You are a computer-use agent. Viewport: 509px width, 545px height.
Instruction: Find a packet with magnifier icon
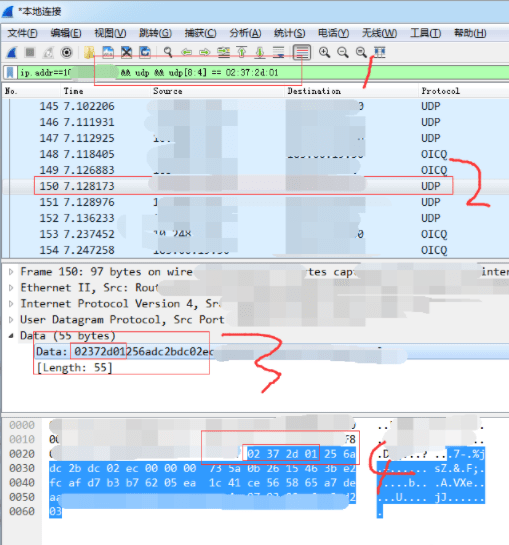(x=168, y=52)
